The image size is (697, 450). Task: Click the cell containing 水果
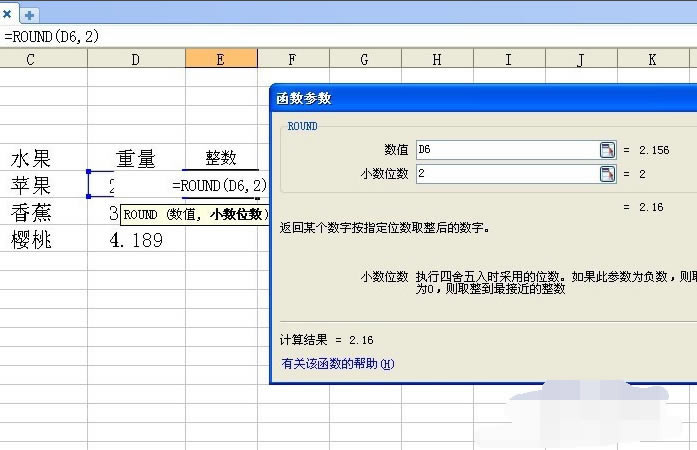tap(44, 158)
